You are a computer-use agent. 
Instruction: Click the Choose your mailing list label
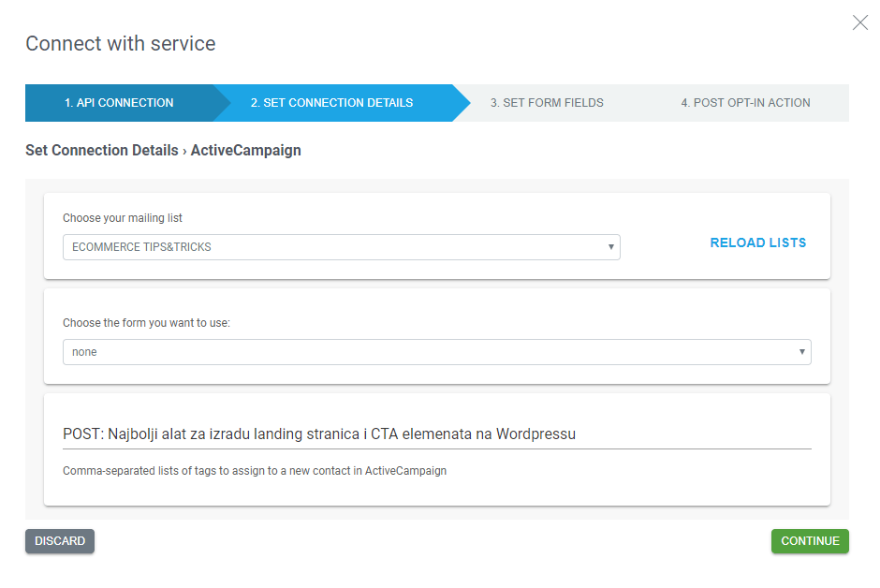tap(123, 218)
